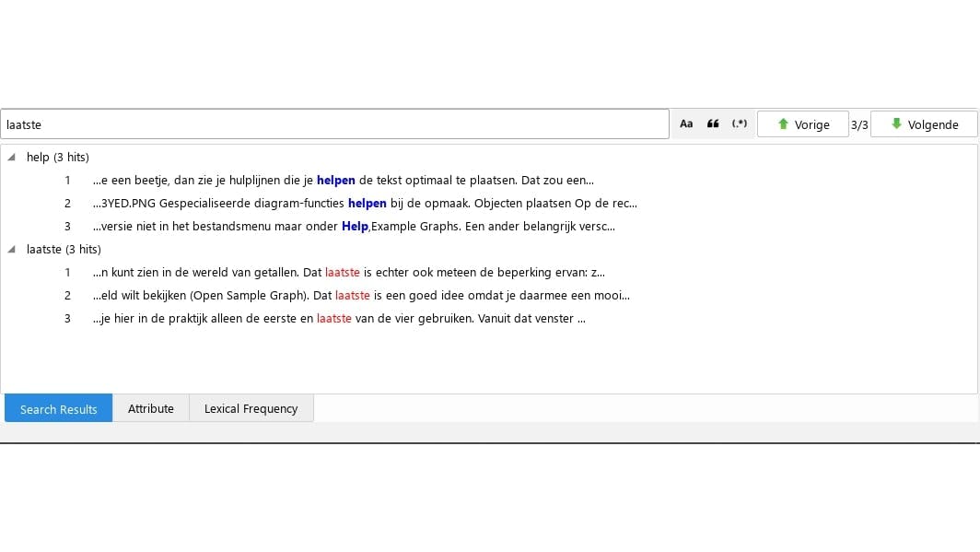Switch to the Attribute tab
This screenshot has width=980, height=552.
(x=151, y=408)
